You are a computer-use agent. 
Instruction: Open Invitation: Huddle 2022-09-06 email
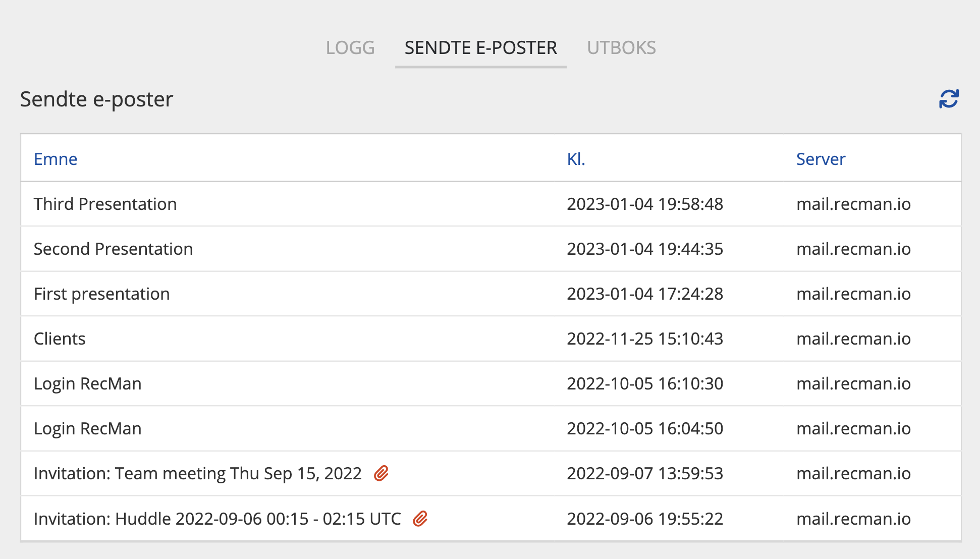217,519
